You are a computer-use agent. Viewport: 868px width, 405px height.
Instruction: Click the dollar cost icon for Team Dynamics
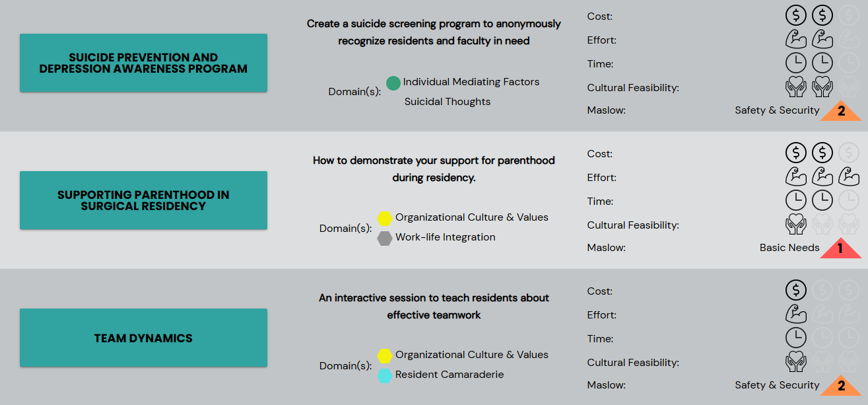pos(796,291)
